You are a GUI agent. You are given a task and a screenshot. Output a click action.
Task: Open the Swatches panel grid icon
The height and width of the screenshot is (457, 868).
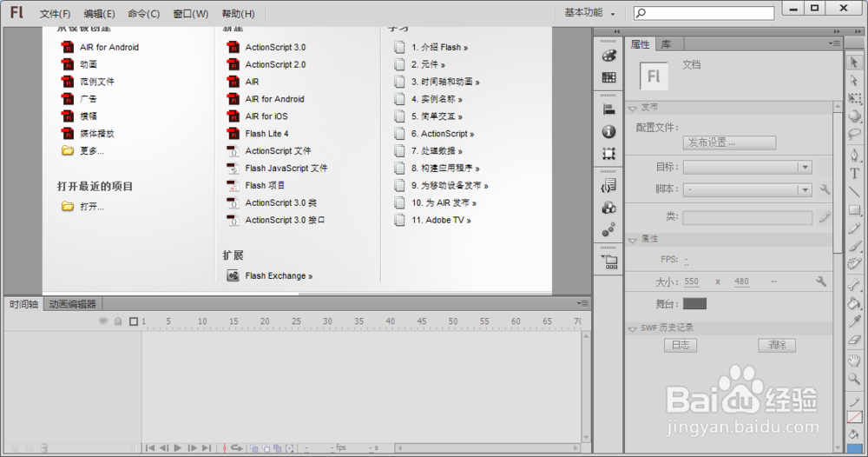click(x=609, y=77)
